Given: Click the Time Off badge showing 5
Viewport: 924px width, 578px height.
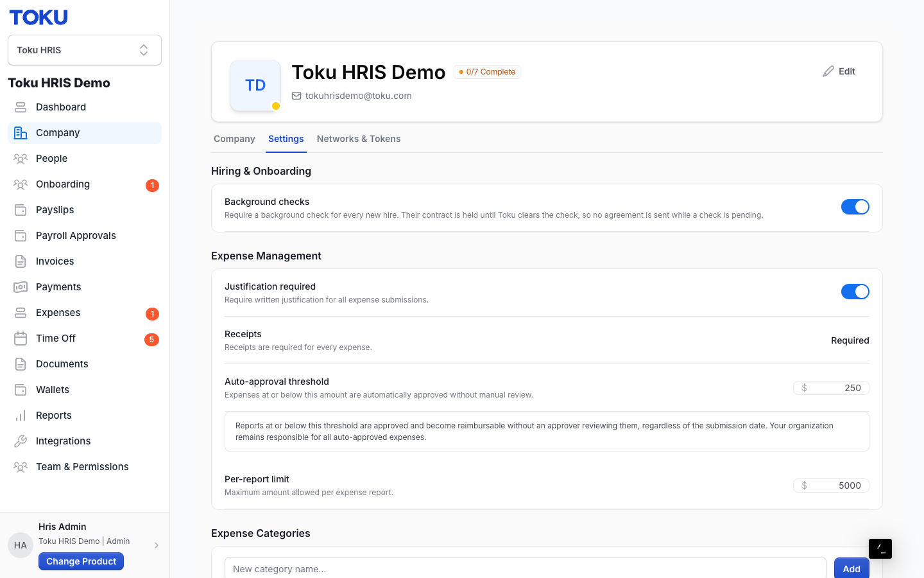Looking at the screenshot, I should coord(151,340).
